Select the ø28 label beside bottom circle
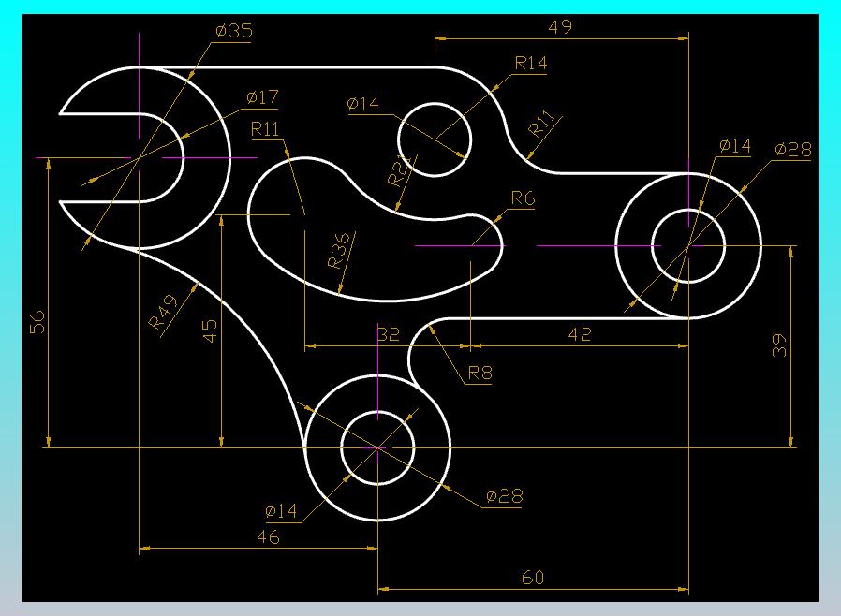841x616 pixels. [x=504, y=496]
